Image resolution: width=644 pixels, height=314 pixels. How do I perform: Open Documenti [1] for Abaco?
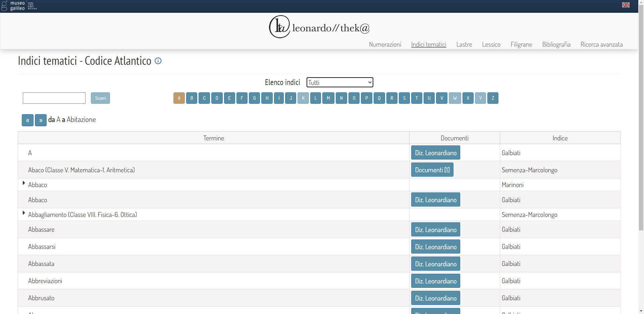[432, 170]
